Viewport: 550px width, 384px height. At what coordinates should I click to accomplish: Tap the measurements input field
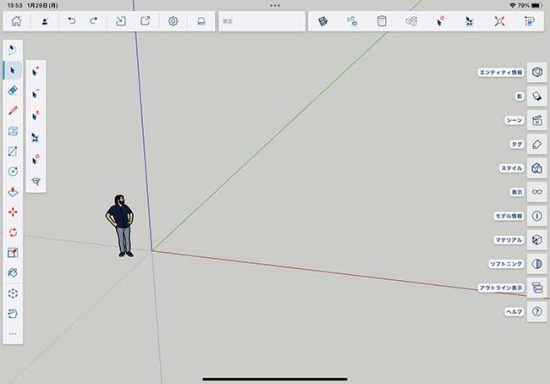pyautogui.click(x=262, y=21)
